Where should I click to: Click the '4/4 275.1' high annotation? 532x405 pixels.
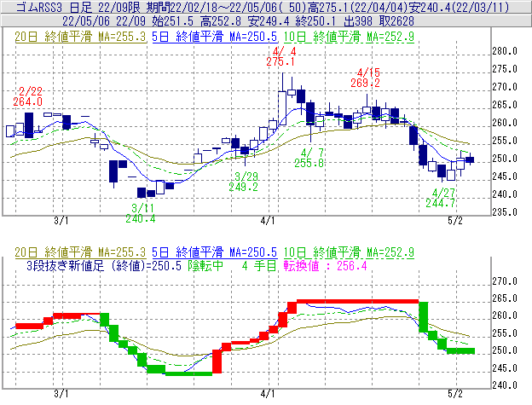pos(280,56)
